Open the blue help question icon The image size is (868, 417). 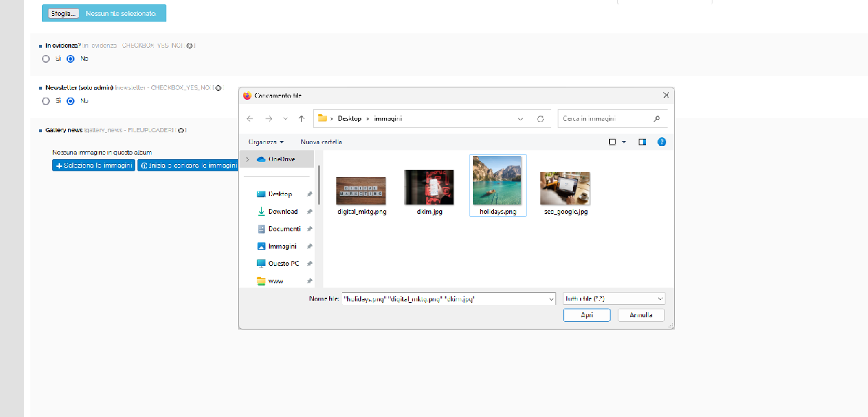(x=661, y=142)
